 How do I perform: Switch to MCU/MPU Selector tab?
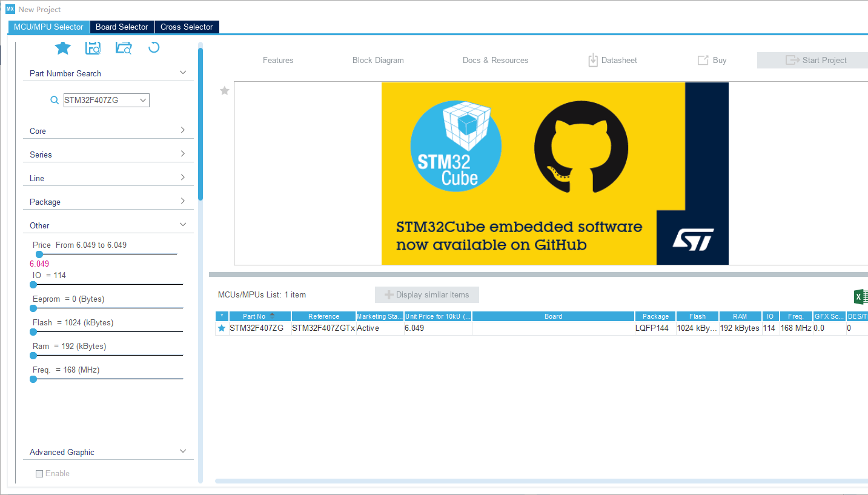(x=48, y=27)
